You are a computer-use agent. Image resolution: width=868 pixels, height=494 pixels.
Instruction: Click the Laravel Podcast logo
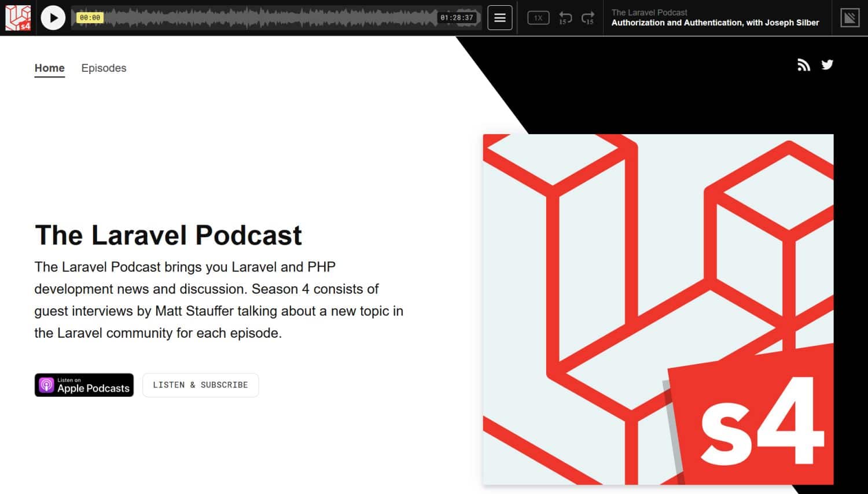[x=17, y=17]
